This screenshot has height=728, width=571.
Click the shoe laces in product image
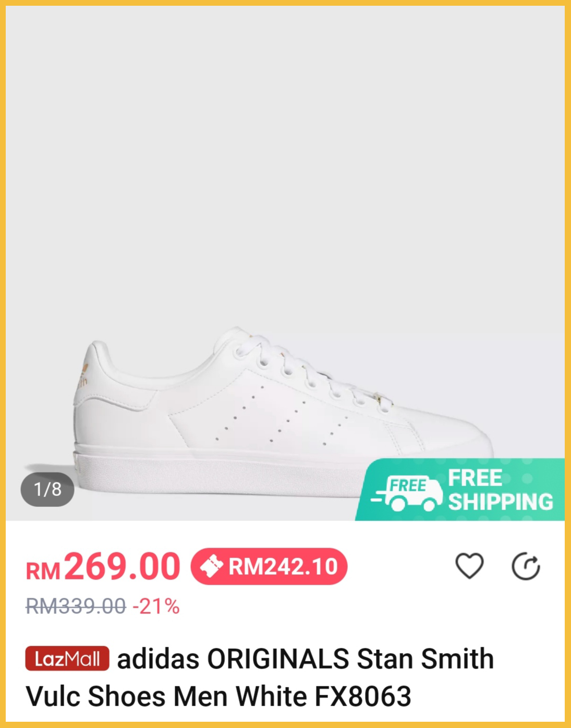(x=308, y=373)
